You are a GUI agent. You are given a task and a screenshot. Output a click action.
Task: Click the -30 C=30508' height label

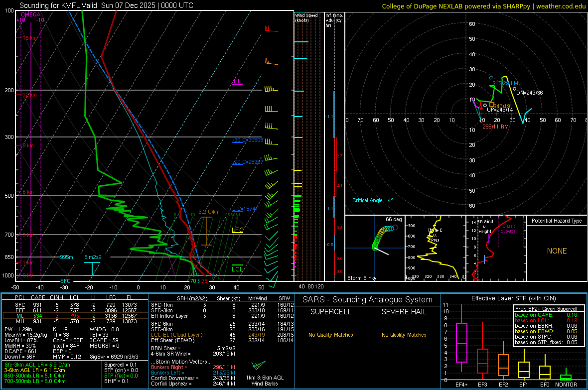click(x=248, y=140)
